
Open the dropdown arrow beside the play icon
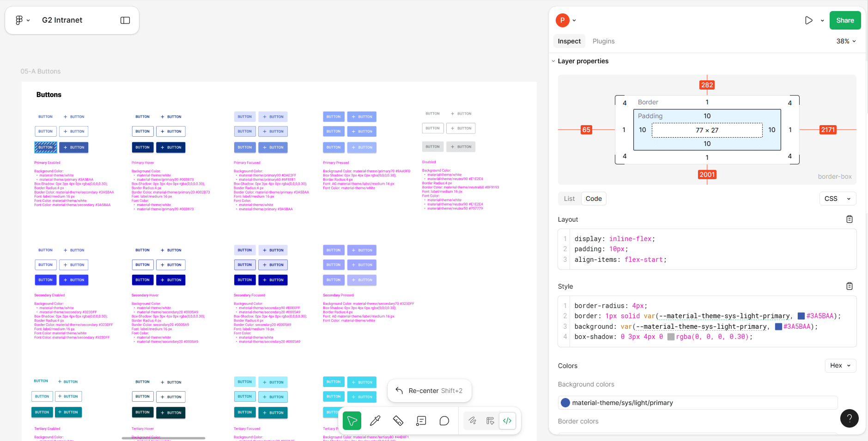click(822, 20)
